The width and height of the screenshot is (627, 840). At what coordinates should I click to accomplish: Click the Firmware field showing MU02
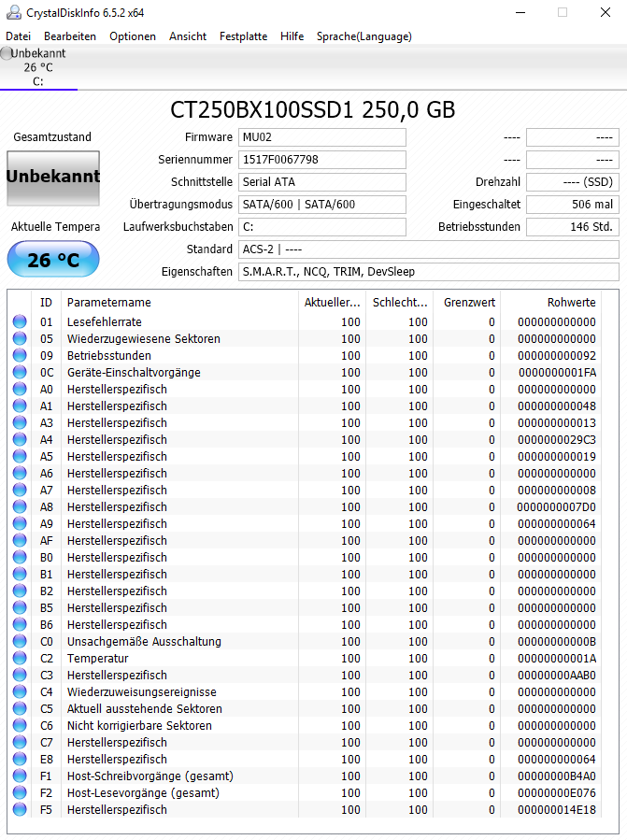[x=322, y=137]
